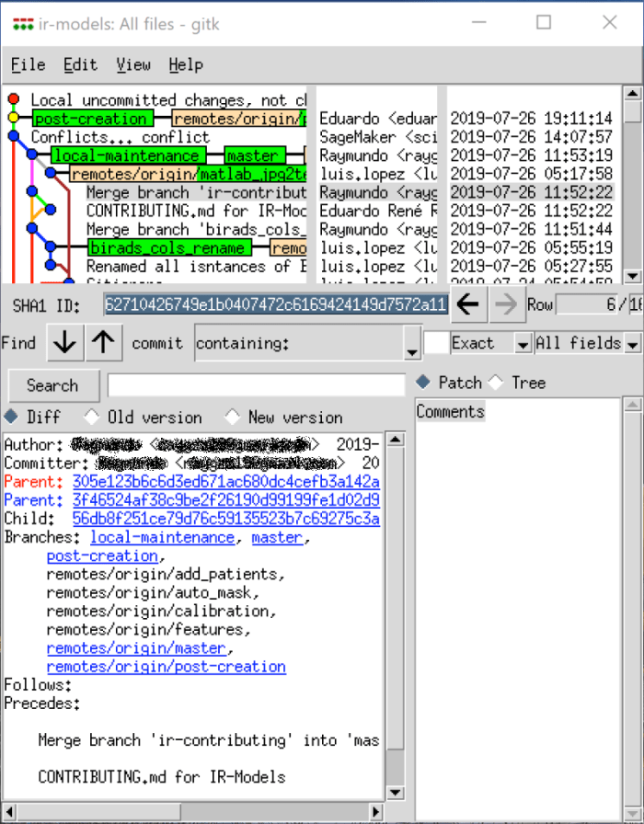The width and height of the screenshot is (644, 824).
Task: Click the green local-maintenance branch tag
Action: tap(126, 155)
